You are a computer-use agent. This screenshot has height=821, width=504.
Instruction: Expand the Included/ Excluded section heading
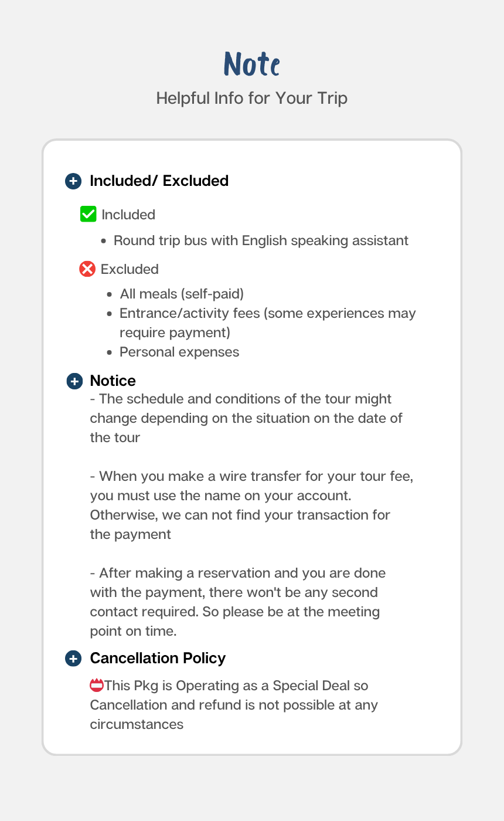click(159, 181)
